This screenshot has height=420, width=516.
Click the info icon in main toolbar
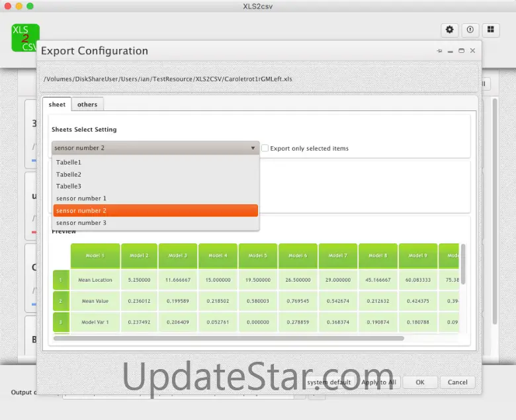coord(470,30)
